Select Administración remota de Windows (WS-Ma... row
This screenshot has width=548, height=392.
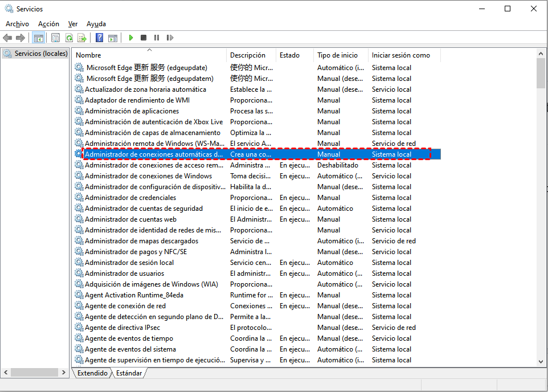257,144
